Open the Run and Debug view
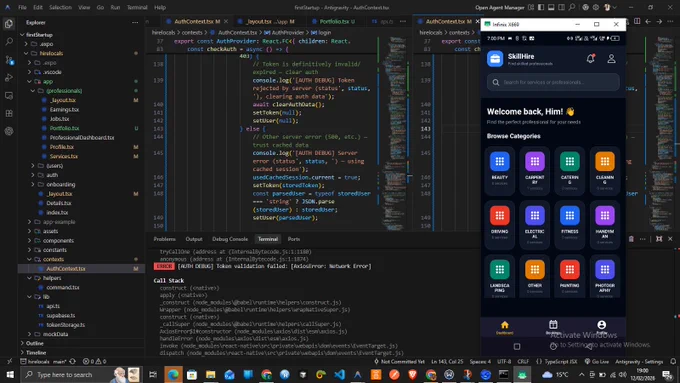 9,78
